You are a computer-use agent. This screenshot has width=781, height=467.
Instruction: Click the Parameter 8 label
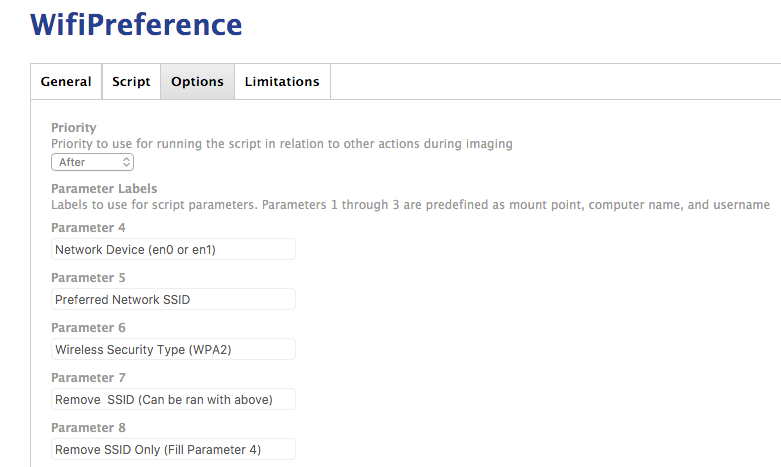[x=88, y=428]
